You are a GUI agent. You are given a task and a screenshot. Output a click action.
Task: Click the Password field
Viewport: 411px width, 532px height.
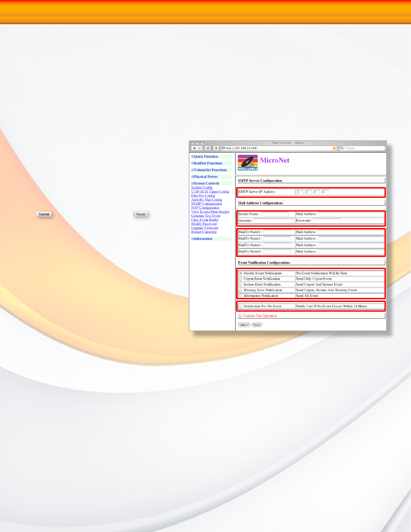pyautogui.click(x=326, y=221)
